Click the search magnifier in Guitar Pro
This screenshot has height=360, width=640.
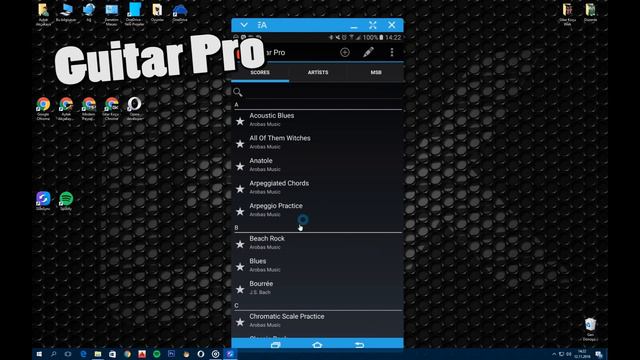pyautogui.click(x=238, y=92)
